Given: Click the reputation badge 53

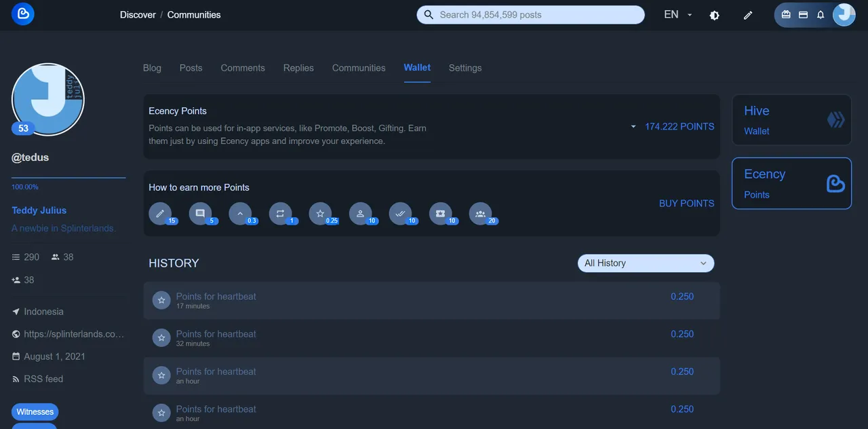Looking at the screenshot, I should (23, 128).
